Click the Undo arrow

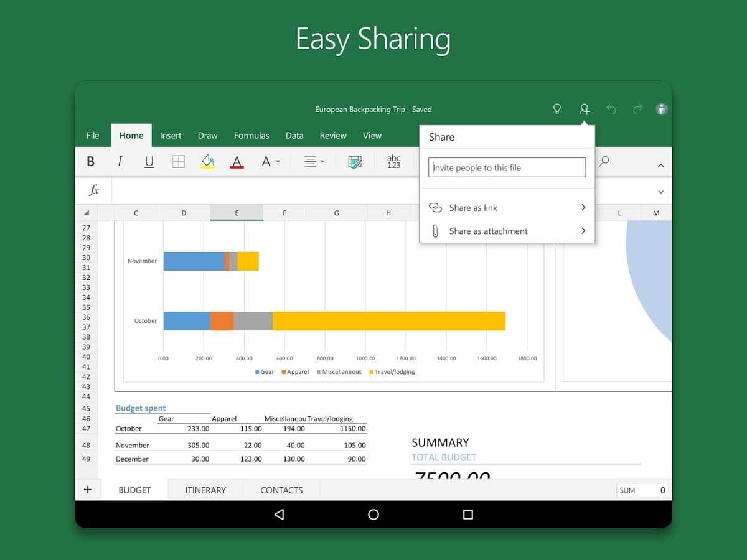[x=611, y=110]
